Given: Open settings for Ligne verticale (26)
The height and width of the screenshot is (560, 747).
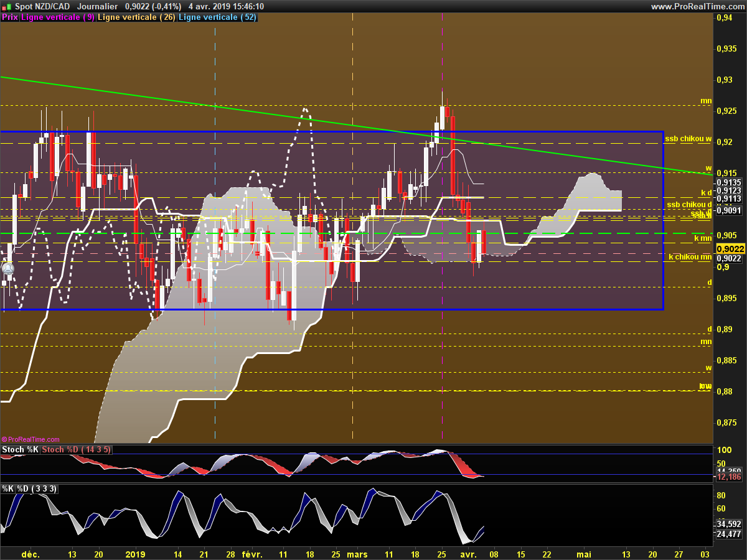Looking at the screenshot, I should point(136,17).
